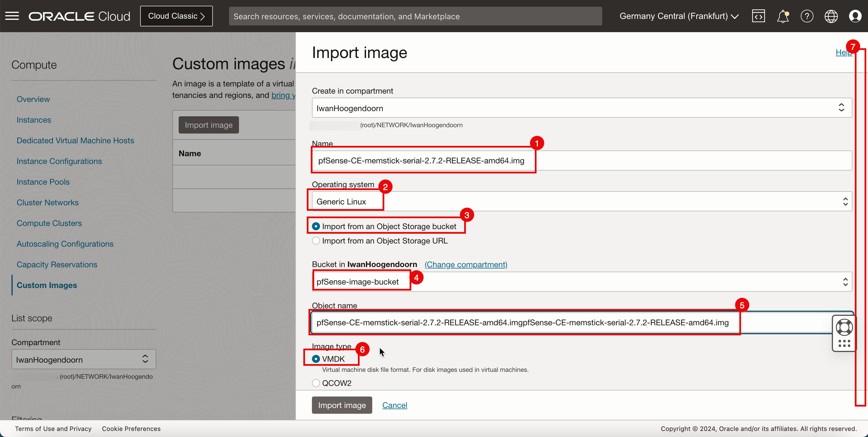Click the dotted grid handle under the lifebuoy
868x437 pixels.
pyautogui.click(x=844, y=343)
